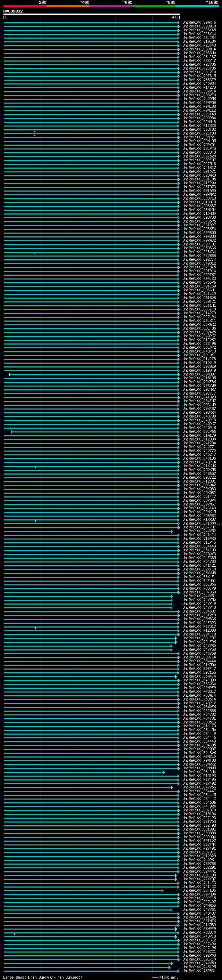Select label UniRef100_Q765P5
This screenshot has height=980, width=222.
(x=199, y=221)
